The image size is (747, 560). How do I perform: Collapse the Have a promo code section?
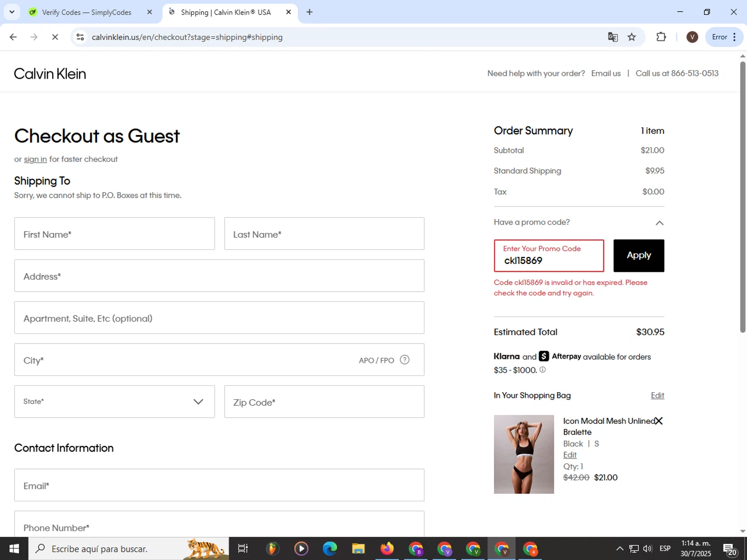coord(659,223)
